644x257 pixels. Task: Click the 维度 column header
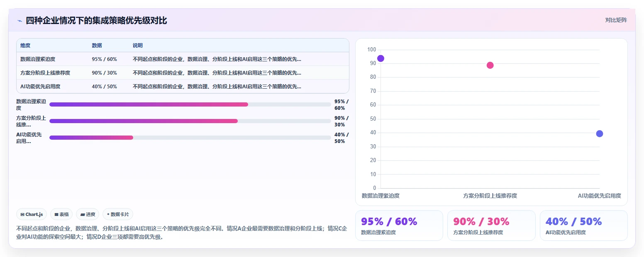click(x=25, y=46)
